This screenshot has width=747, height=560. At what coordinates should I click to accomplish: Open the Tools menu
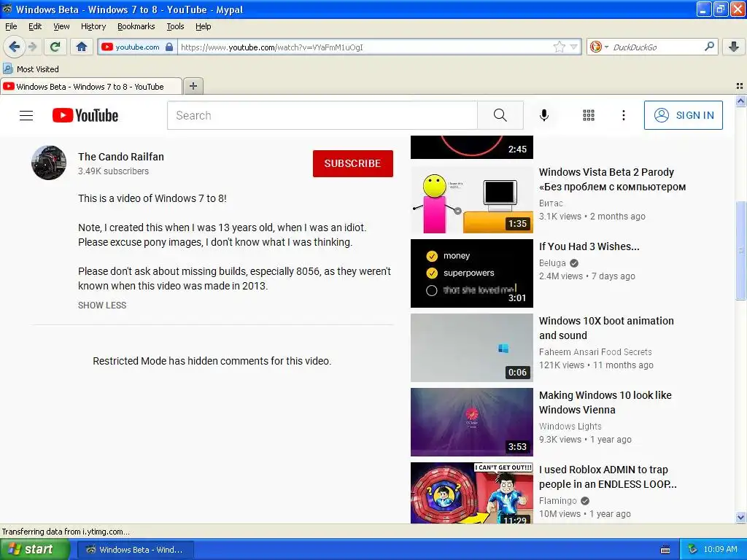click(x=175, y=26)
